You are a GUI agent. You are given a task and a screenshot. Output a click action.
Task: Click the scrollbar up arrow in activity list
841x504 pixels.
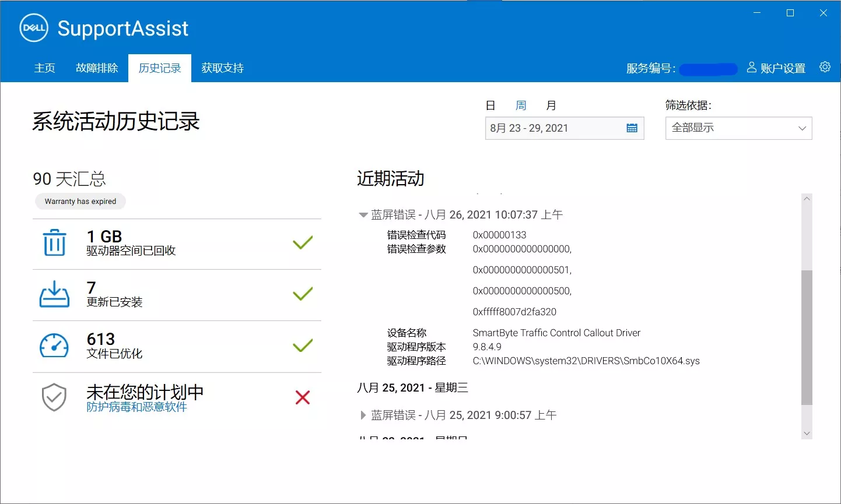pyautogui.click(x=807, y=199)
